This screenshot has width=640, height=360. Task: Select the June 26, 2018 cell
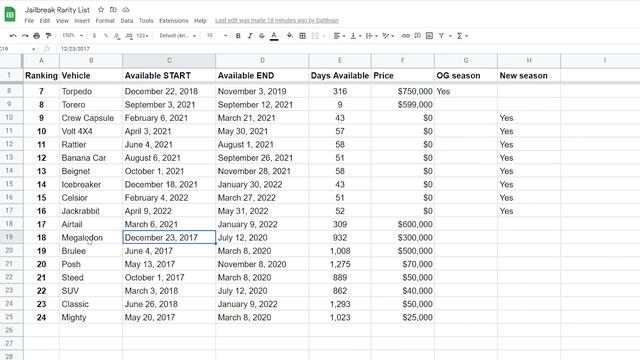point(169,304)
